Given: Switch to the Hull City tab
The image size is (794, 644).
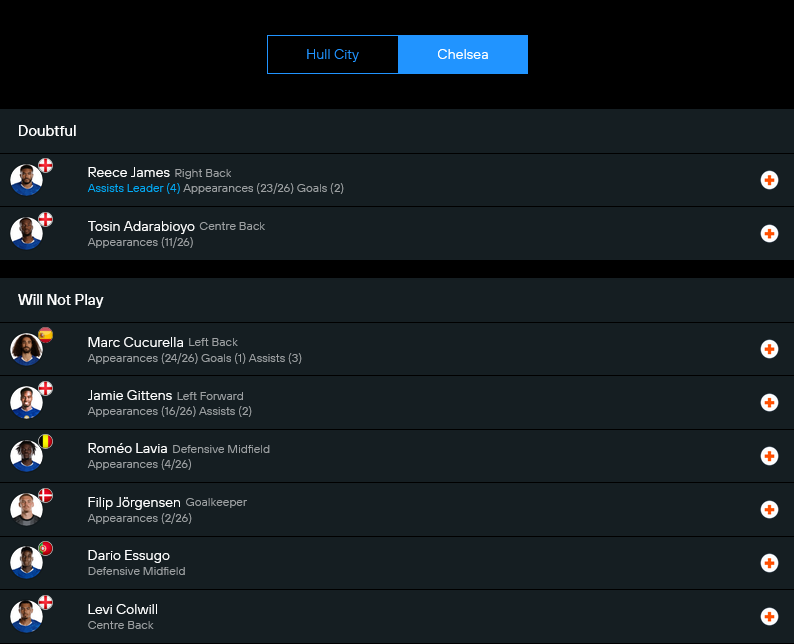Looking at the screenshot, I should coord(332,55).
